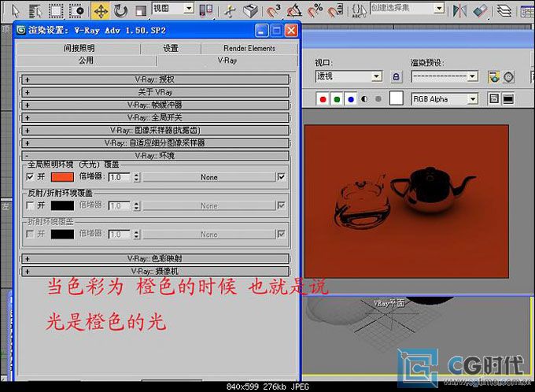The width and height of the screenshot is (535, 392).
Task: Click white color swatch in render window
Action: [397, 98]
